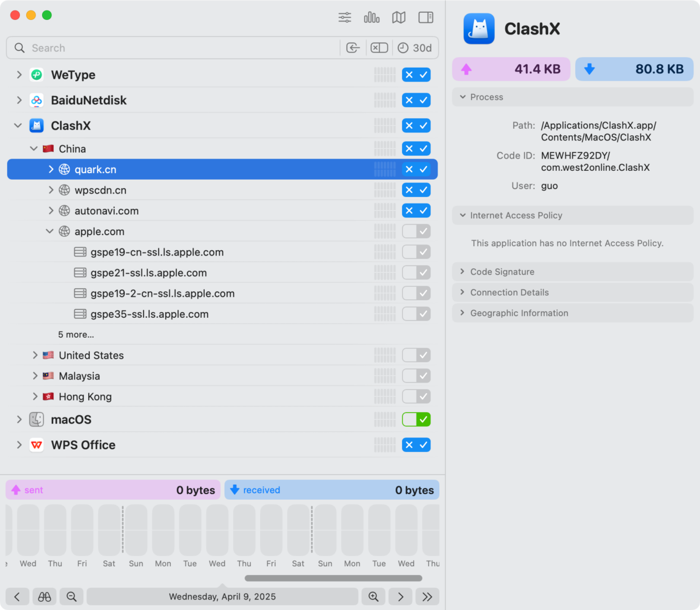Toggle the allow/deny switch for WPS Office
Screen dimensions: 700x610
click(416, 445)
